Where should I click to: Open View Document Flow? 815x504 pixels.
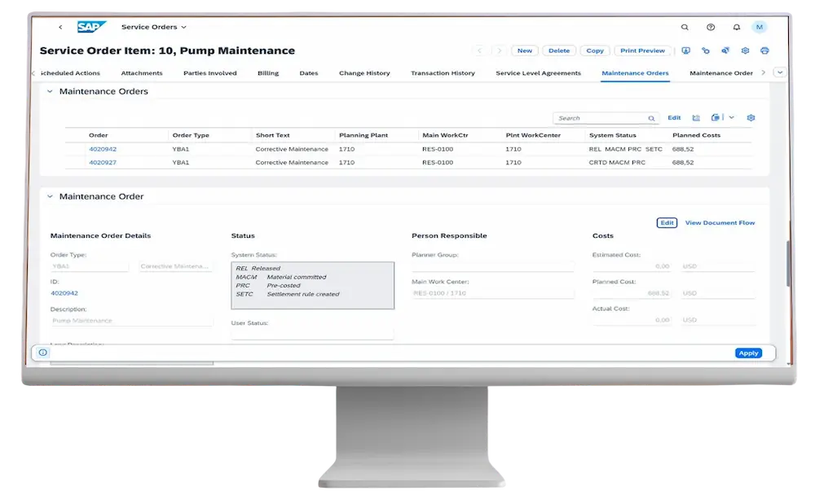tap(720, 222)
